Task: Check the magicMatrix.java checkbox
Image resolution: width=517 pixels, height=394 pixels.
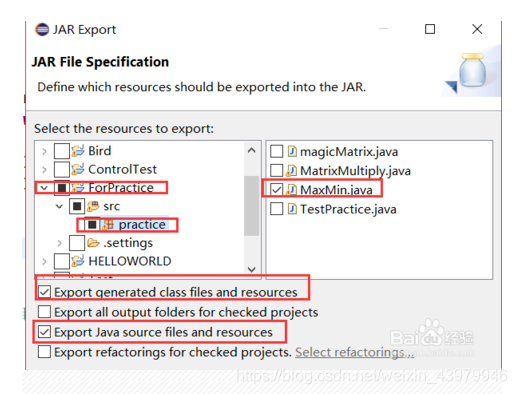Action: coord(277,151)
